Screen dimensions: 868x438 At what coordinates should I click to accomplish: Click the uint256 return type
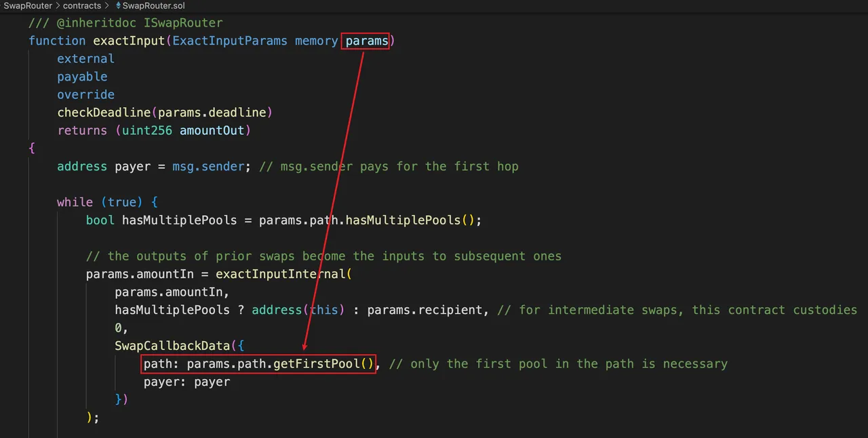click(x=147, y=130)
